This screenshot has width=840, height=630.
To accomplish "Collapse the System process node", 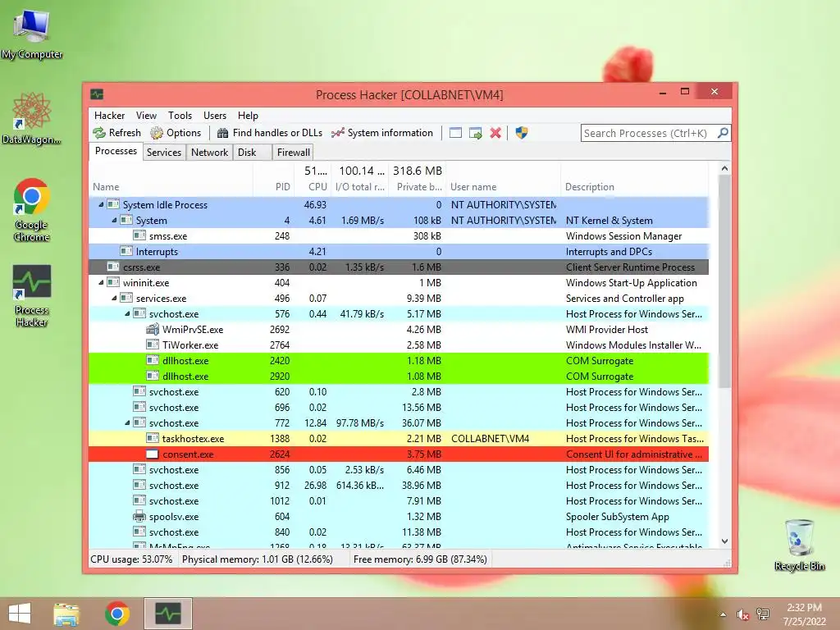I will click(x=114, y=220).
